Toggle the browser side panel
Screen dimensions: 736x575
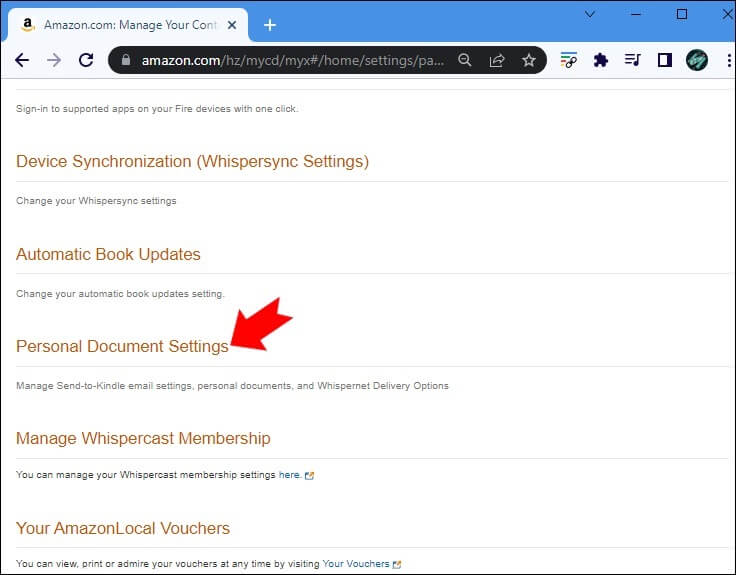pyautogui.click(x=665, y=60)
